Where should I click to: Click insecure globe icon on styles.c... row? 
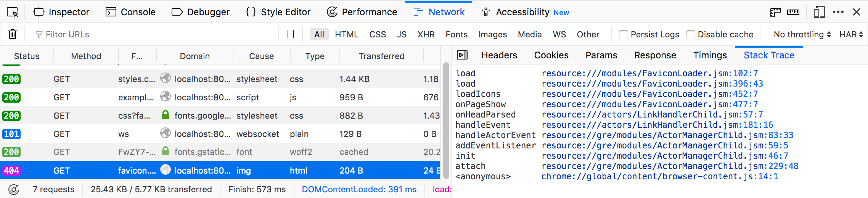[166, 78]
